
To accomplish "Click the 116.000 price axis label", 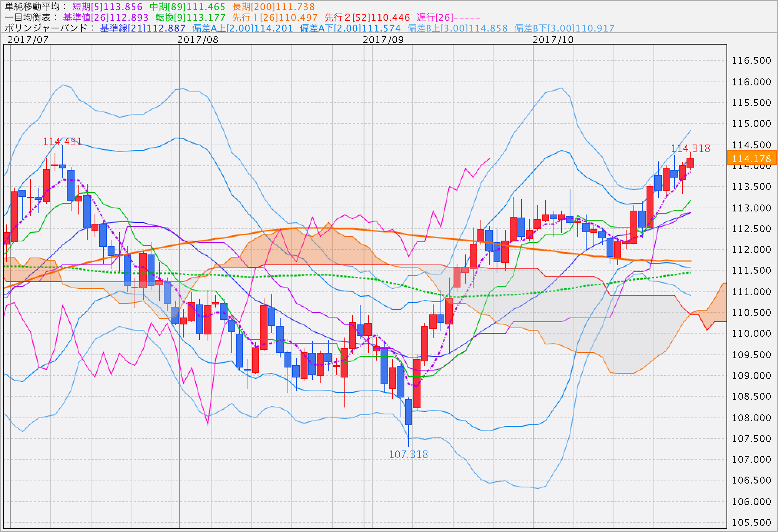I will pos(751,82).
